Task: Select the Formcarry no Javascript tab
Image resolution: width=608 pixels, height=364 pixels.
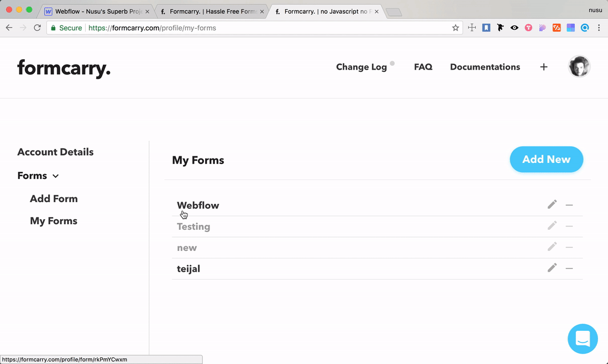Action: click(x=327, y=11)
